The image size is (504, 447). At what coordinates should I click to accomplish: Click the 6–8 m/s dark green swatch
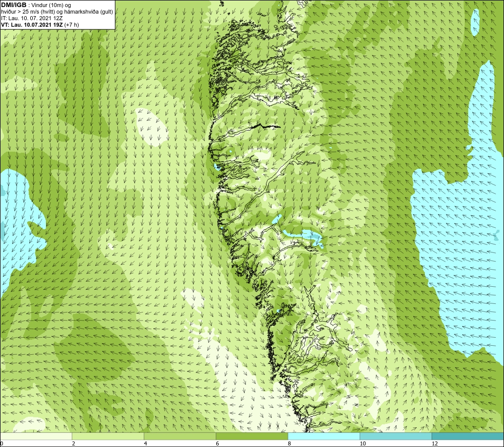[x=251, y=436]
